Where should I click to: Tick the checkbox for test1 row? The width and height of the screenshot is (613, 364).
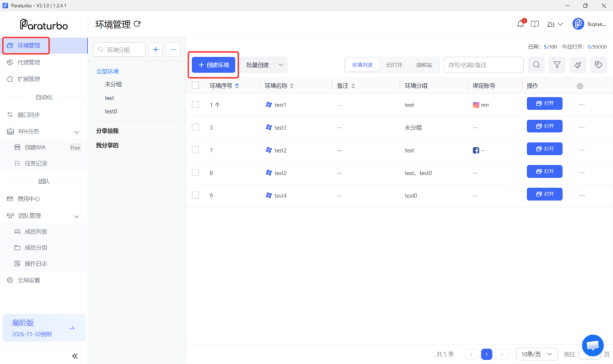tap(196, 104)
